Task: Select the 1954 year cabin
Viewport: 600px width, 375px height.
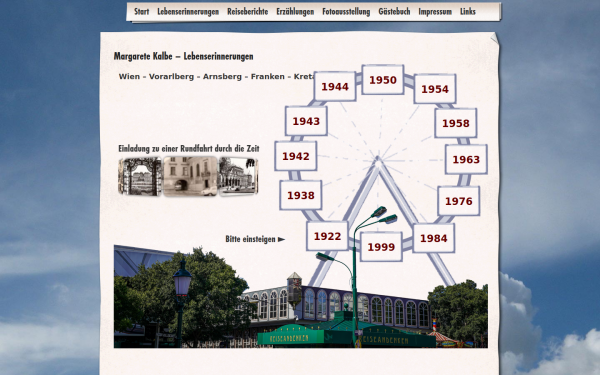Action: click(435, 89)
